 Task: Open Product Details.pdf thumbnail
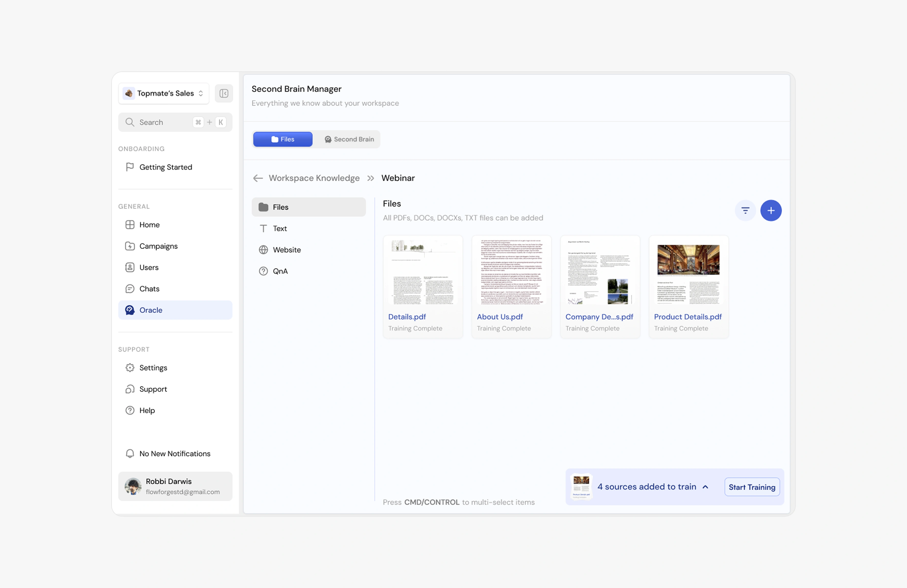coord(688,271)
